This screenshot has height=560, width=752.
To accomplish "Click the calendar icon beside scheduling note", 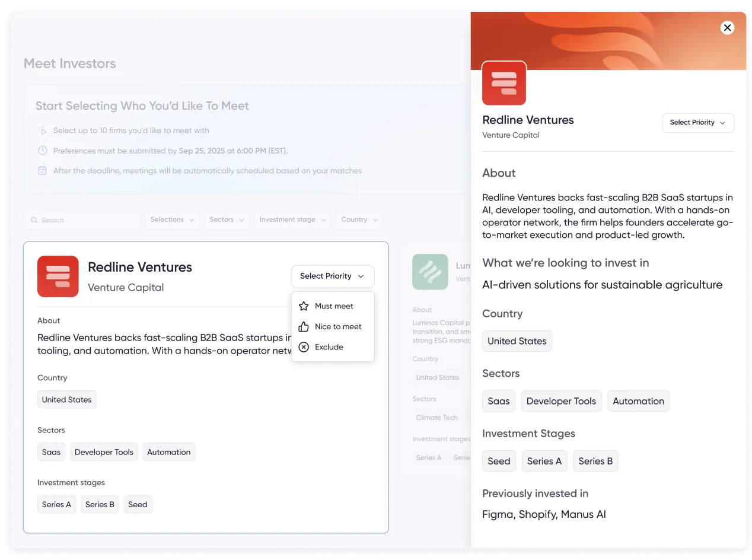I will (42, 171).
